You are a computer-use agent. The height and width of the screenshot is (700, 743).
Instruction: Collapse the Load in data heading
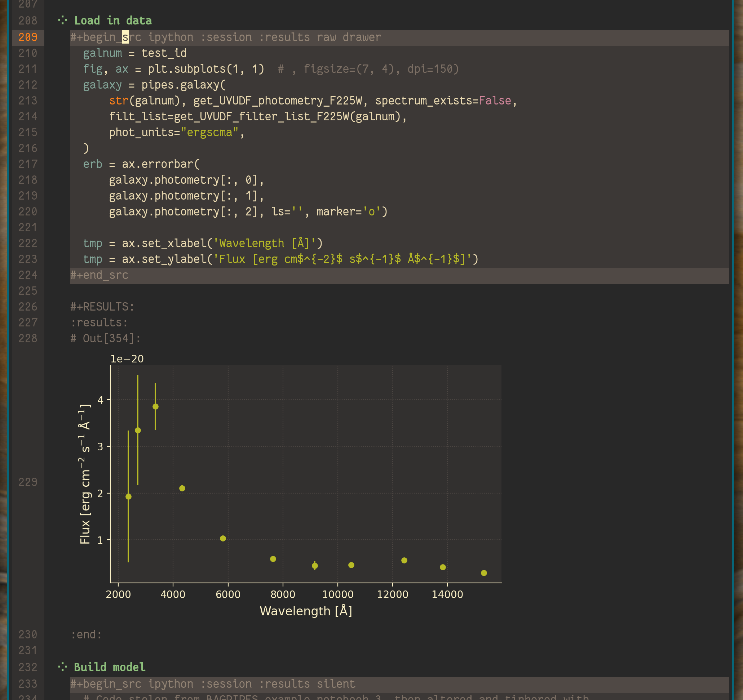(x=112, y=21)
